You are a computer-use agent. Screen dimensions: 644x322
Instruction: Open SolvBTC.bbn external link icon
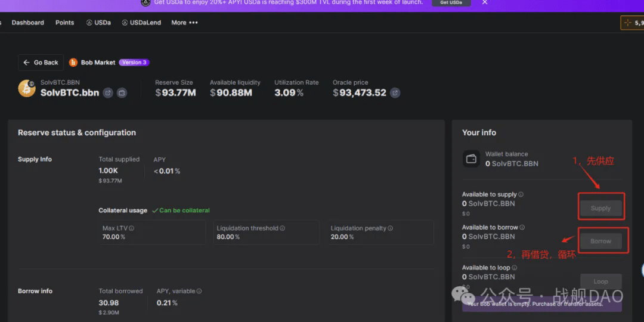[107, 93]
